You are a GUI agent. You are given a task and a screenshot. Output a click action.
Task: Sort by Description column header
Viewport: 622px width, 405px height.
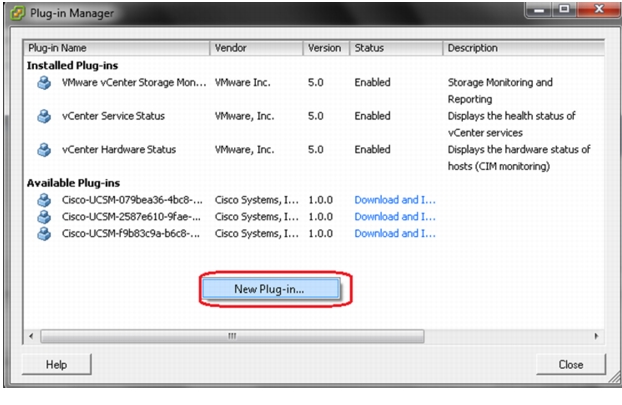click(x=524, y=48)
